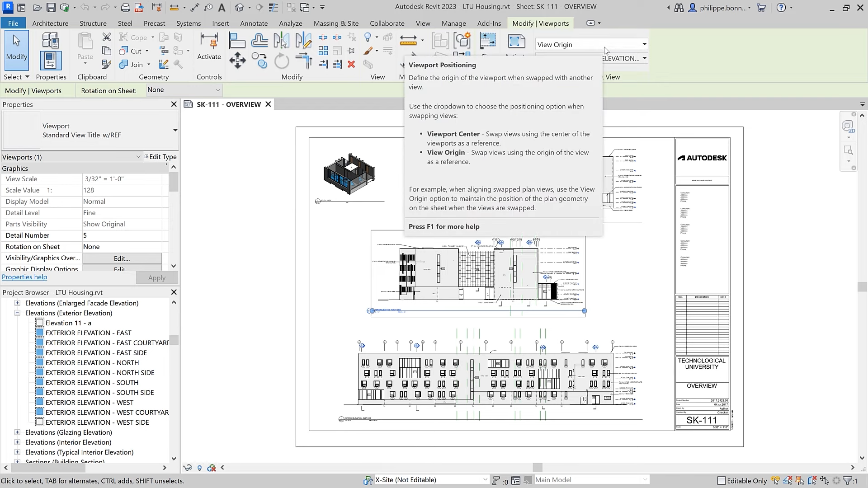Click the selection filter icon in status bar
Image resolution: width=868 pixels, height=488 pixels.
pos(848,481)
